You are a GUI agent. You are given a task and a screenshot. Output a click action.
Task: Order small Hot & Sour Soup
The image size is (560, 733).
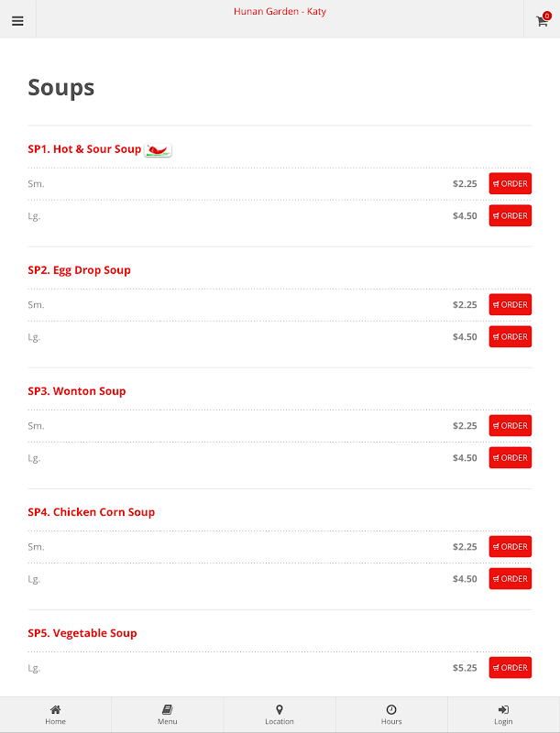pyautogui.click(x=510, y=184)
